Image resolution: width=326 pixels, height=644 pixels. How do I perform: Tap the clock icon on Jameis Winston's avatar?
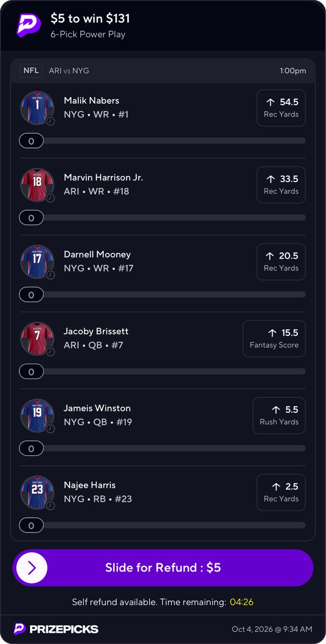point(50,429)
